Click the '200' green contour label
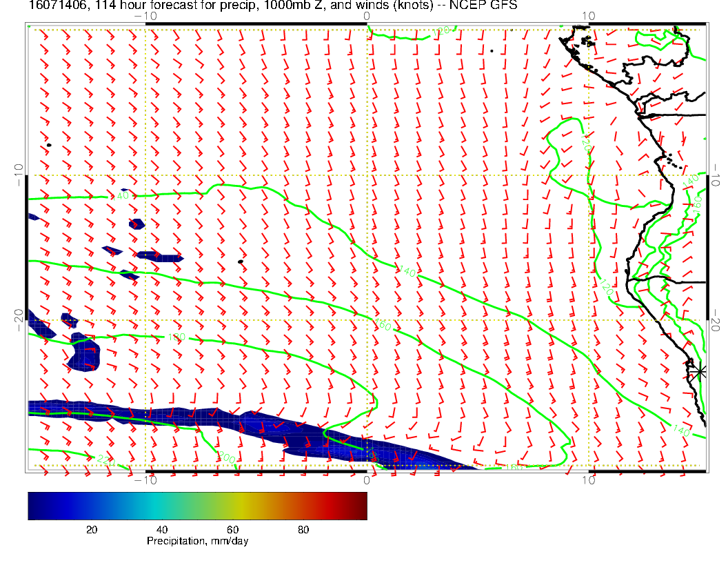This screenshot has height=563, width=728. point(227,458)
